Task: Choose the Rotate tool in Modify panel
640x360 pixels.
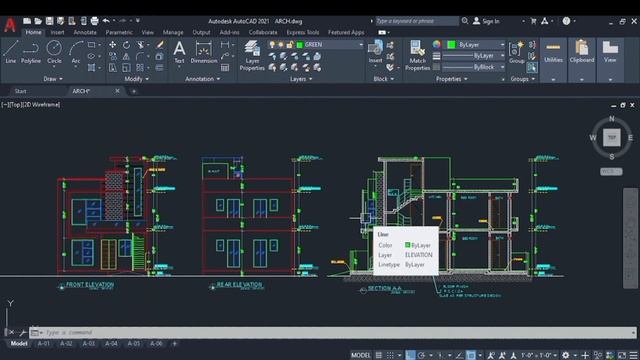Action: click(127, 44)
